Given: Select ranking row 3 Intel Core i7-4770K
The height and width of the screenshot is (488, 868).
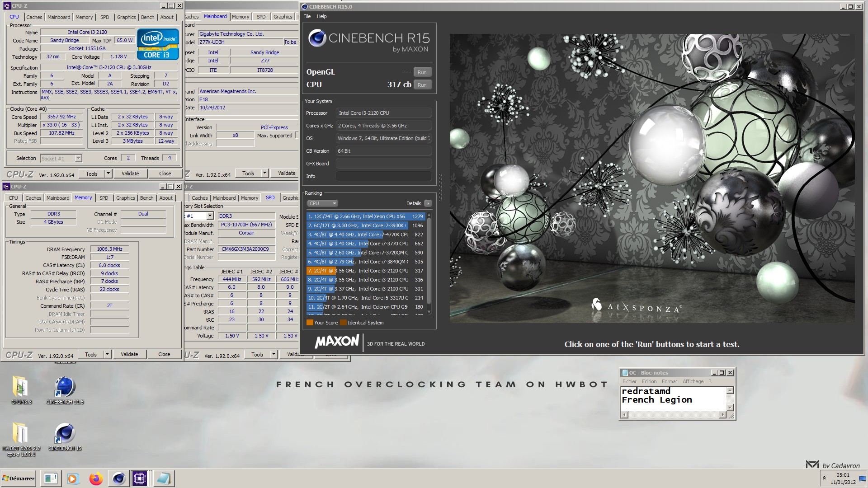Looking at the screenshot, I should point(365,235).
